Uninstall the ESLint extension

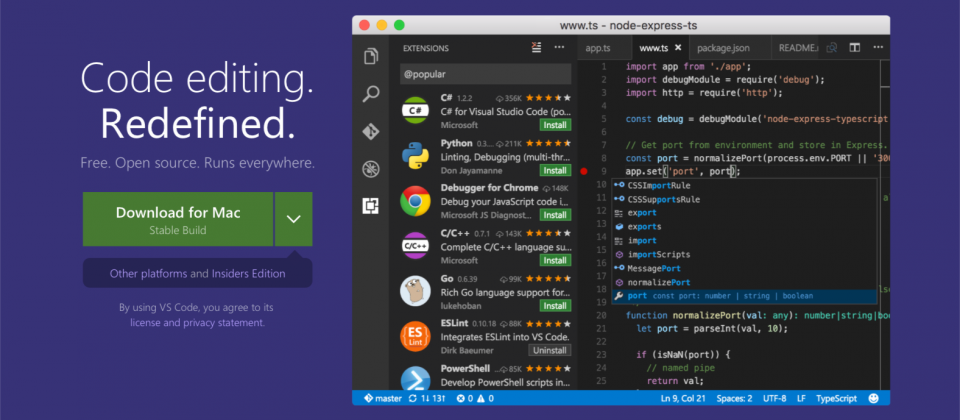coord(550,350)
